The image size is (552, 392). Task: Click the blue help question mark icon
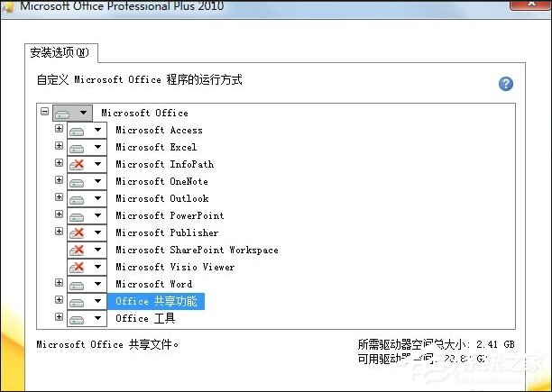point(505,84)
